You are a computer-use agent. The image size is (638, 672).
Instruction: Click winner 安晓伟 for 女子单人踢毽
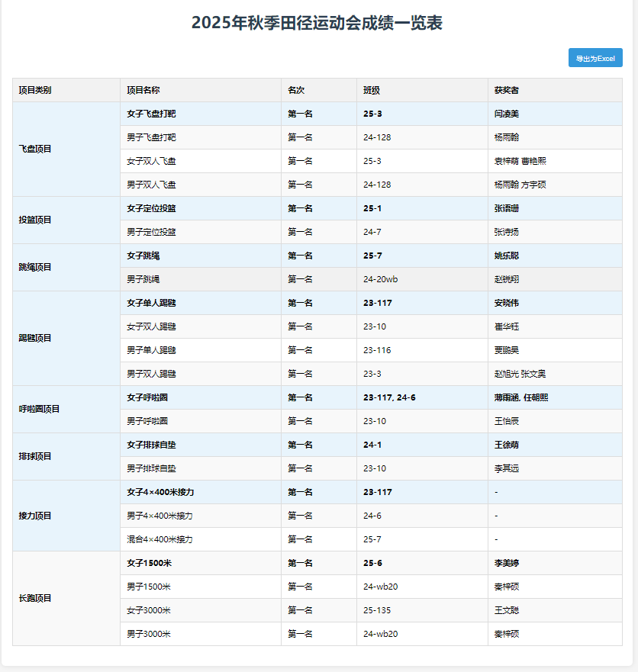(x=506, y=303)
